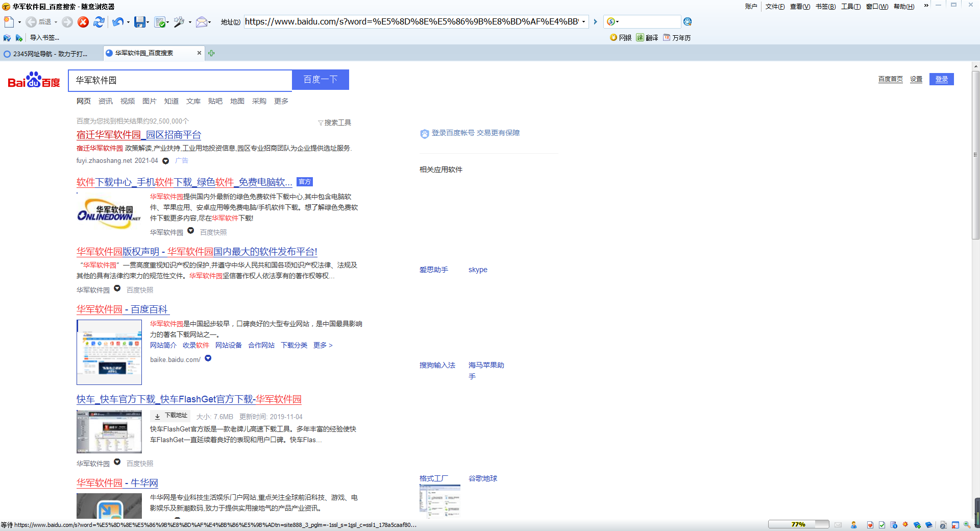Expand hidden menu items with the chevron

pos(926,6)
